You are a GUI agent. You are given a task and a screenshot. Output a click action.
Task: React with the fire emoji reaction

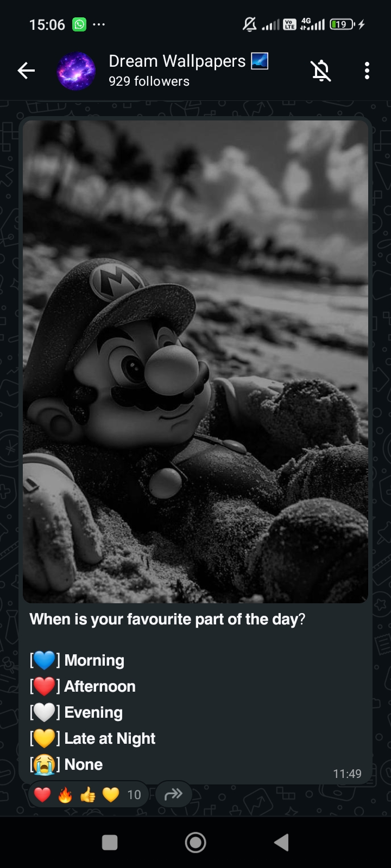[x=65, y=795]
